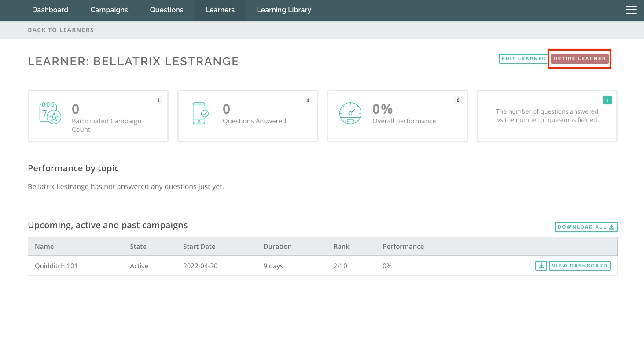Click the Rank column header

[x=342, y=247]
